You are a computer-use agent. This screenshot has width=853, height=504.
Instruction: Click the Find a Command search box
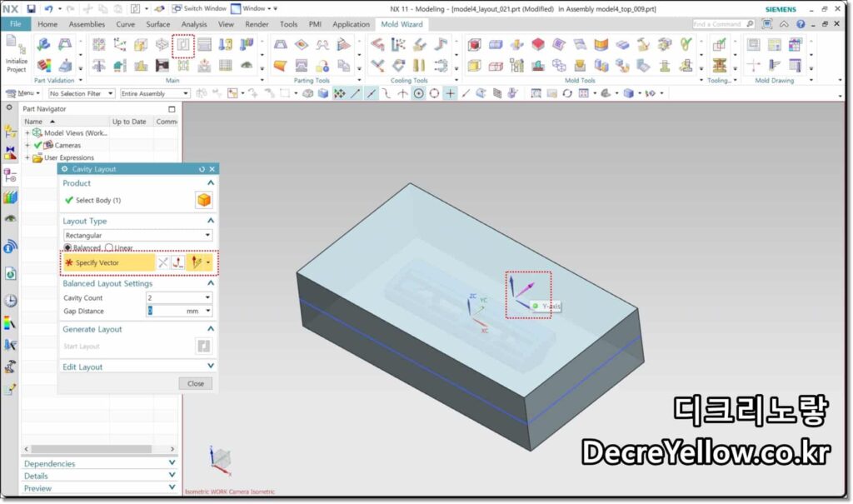click(x=723, y=24)
